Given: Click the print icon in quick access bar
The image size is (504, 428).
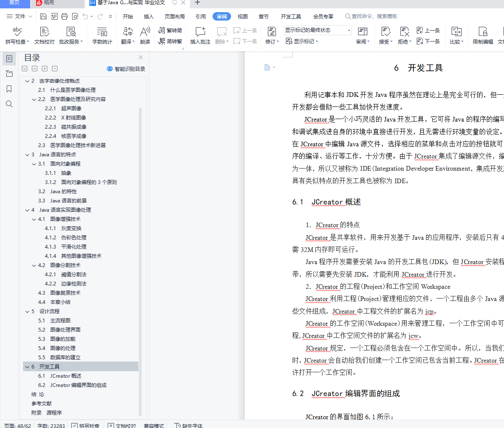Looking at the screenshot, I should click(64, 16).
